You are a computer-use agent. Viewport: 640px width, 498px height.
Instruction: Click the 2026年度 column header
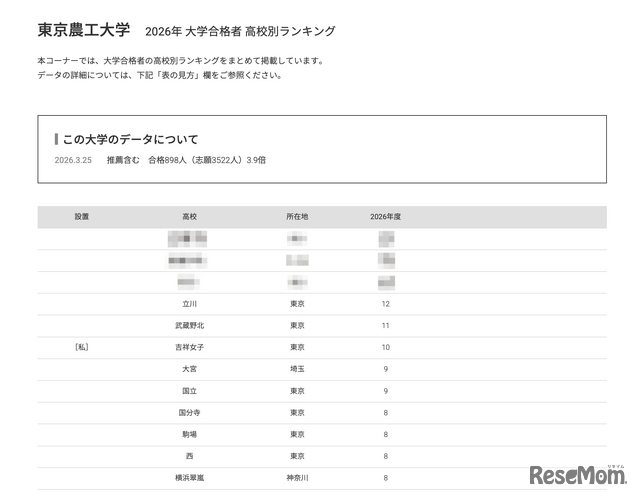pos(385,217)
